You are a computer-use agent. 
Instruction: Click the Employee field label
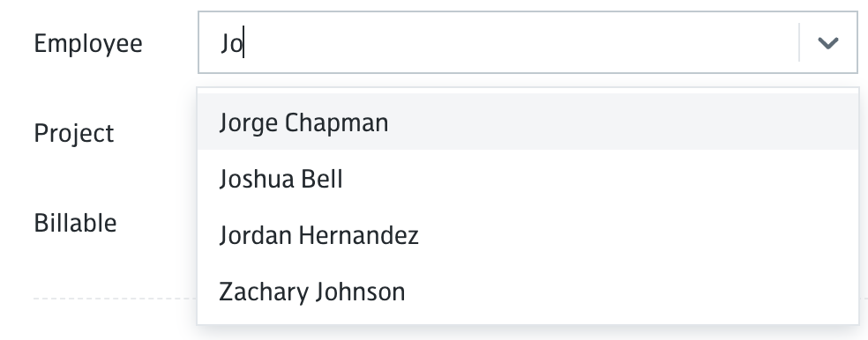[x=88, y=44]
